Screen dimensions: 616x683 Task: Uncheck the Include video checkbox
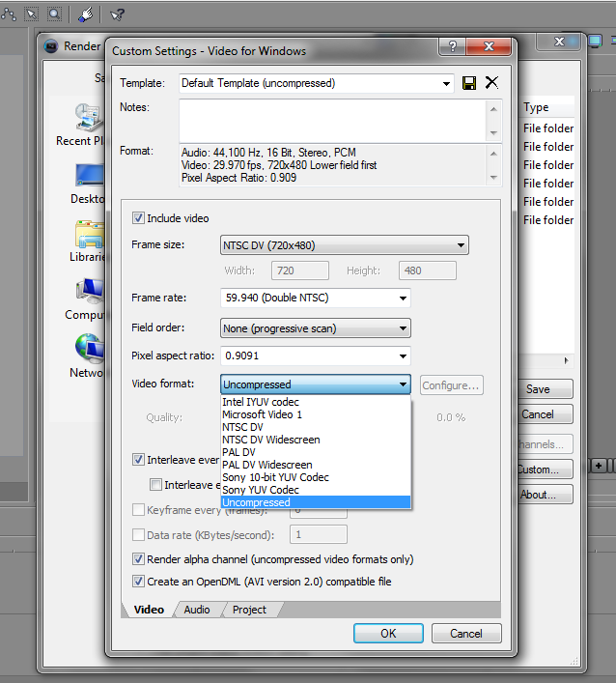(139, 218)
